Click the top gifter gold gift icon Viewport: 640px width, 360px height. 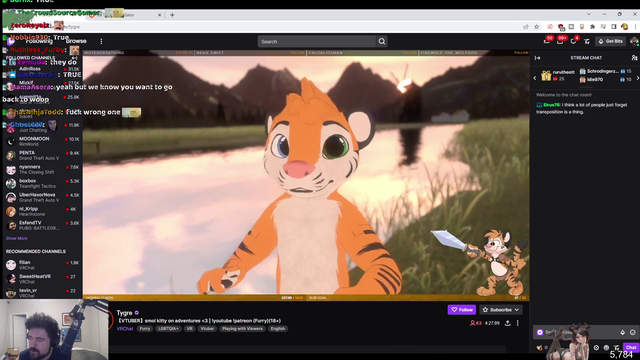pyautogui.click(x=546, y=76)
